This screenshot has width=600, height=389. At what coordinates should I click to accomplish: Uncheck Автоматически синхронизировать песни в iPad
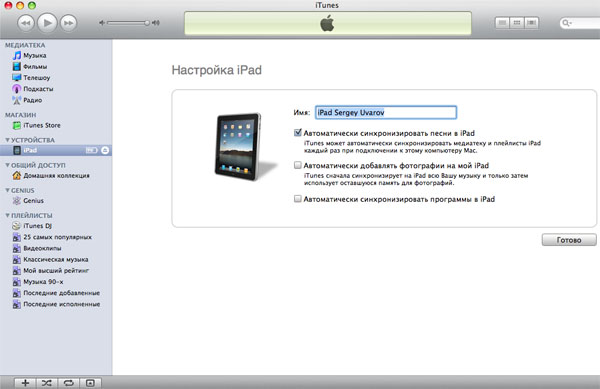click(x=298, y=133)
